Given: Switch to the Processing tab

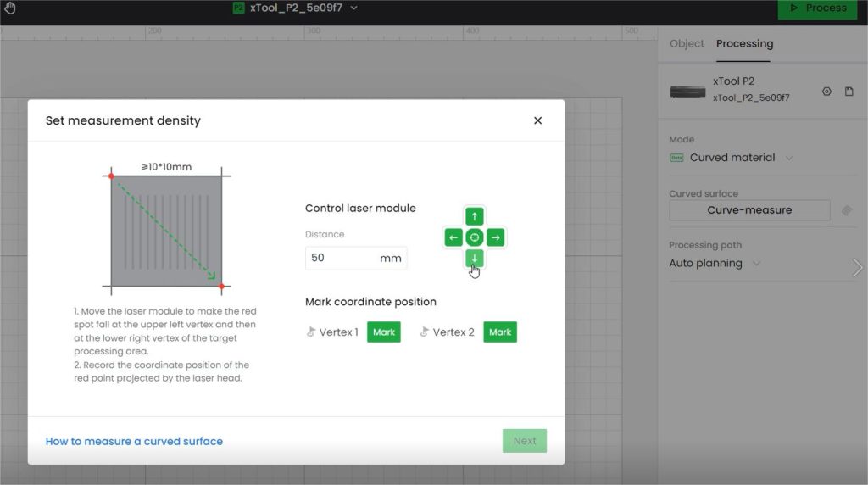Looking at the screenshot, I should coord(744,43).
